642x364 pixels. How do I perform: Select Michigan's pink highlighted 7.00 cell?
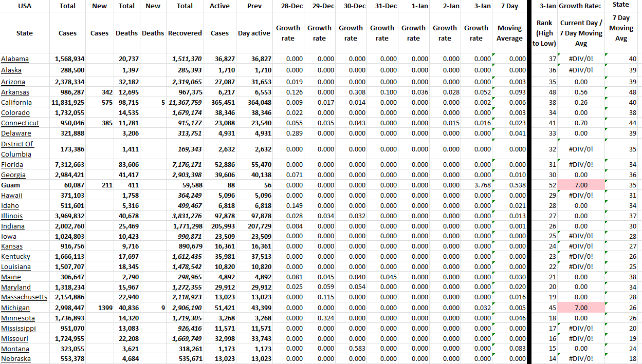point(581,308)
